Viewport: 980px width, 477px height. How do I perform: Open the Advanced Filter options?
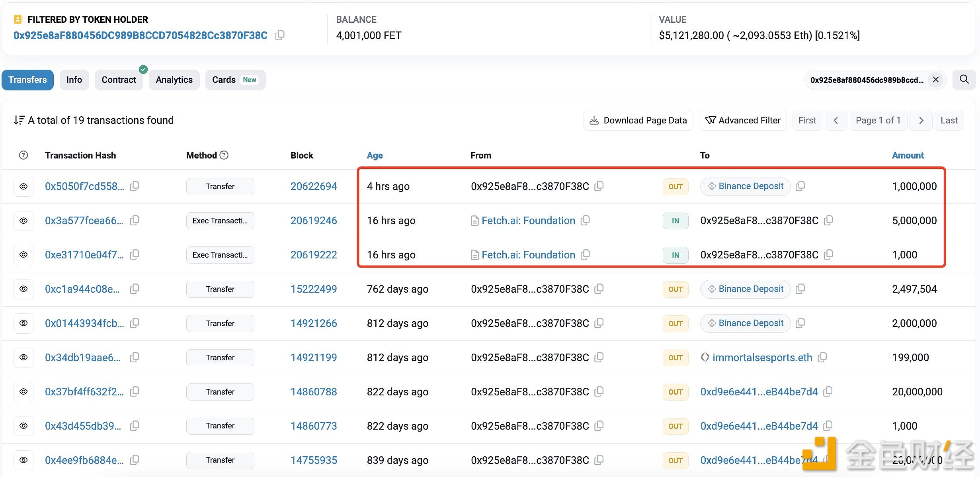(743, 120)
